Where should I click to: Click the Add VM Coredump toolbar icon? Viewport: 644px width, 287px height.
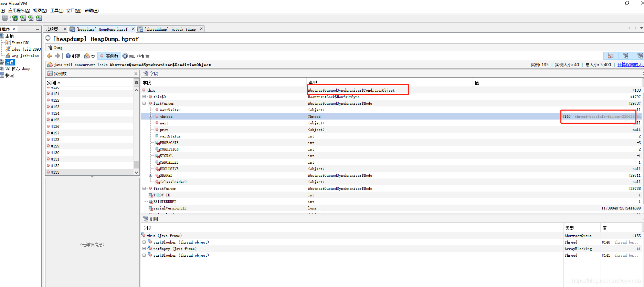click(x=31, y=18)
